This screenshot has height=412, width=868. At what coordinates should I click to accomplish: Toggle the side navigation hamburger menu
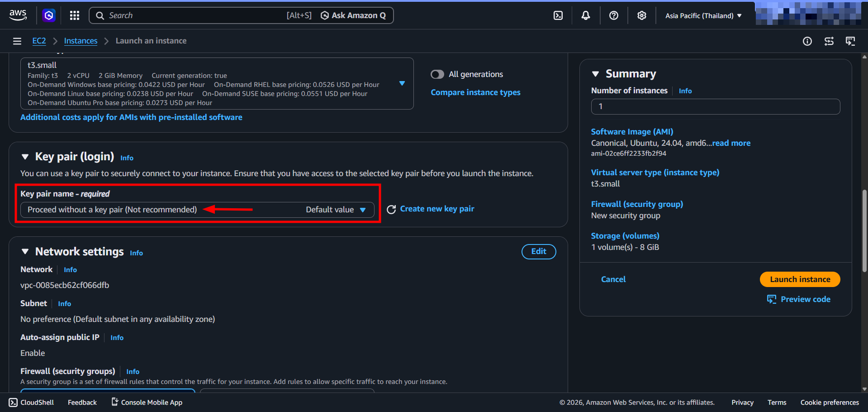click(x=17, y=41)
